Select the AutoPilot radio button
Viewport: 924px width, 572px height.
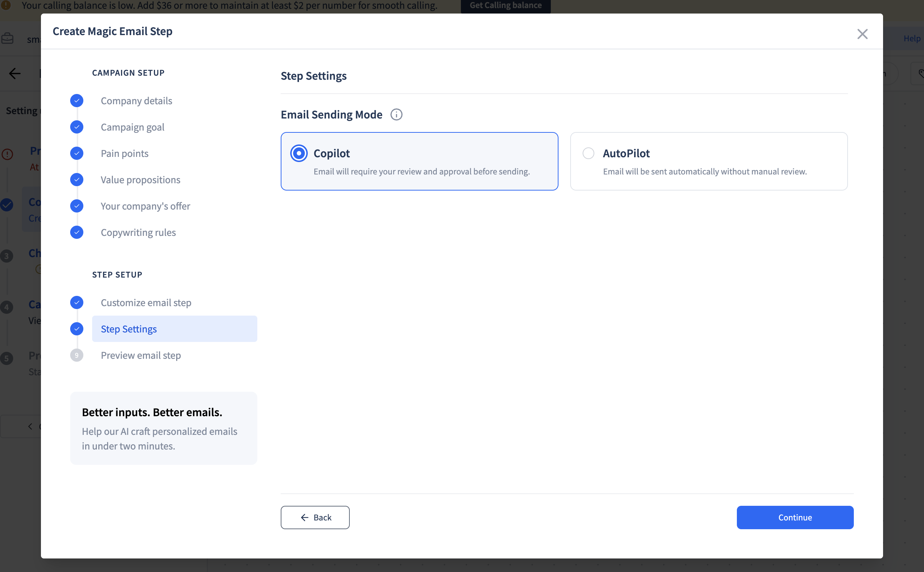tap(588, 153)
